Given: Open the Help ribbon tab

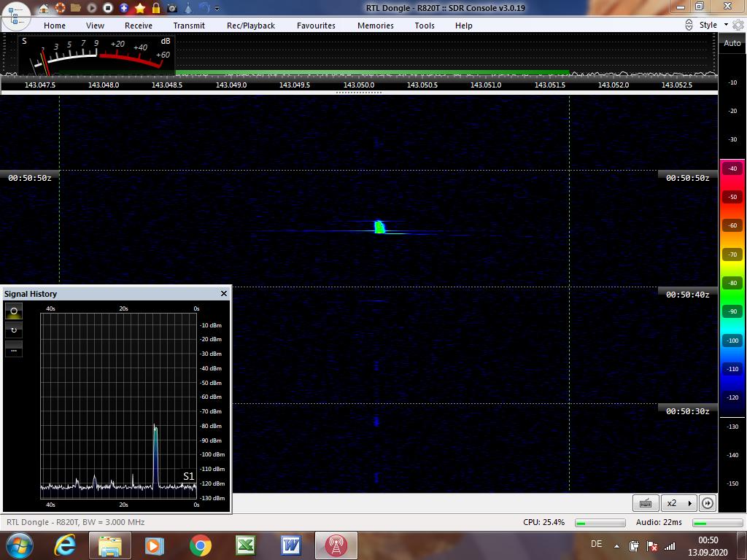Looking at the screenshot, I should (x=463, y=26).
